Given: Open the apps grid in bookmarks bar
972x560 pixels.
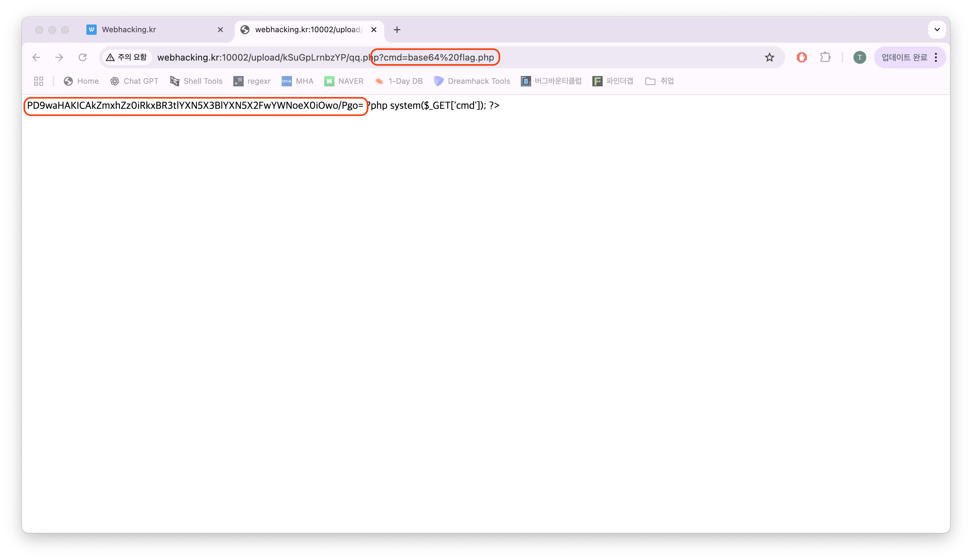Looking at the screenshot, I should point(38,81).
